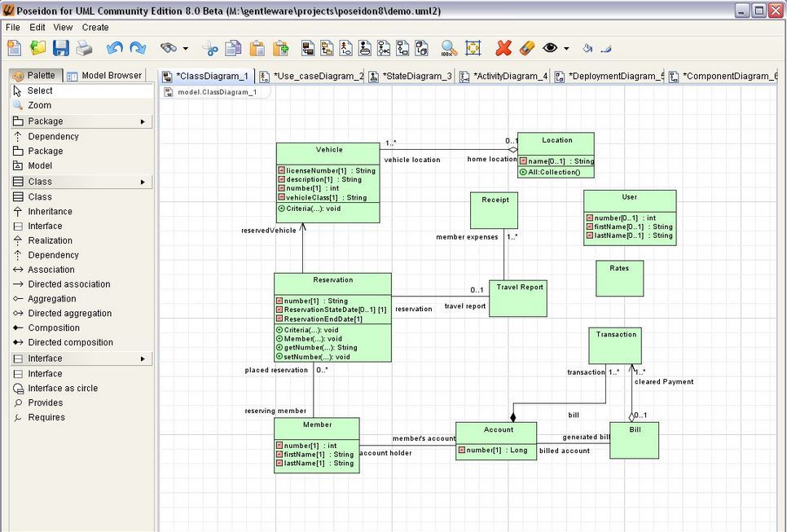
Task: Click the Redo arrow icon
Action: [x=138, y=48]
